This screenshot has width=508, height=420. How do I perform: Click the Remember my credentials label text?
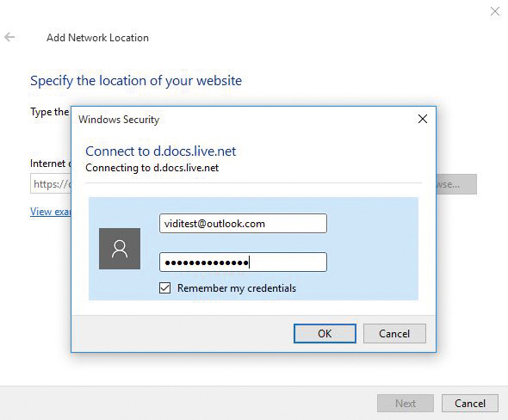(x=237, y=288)
